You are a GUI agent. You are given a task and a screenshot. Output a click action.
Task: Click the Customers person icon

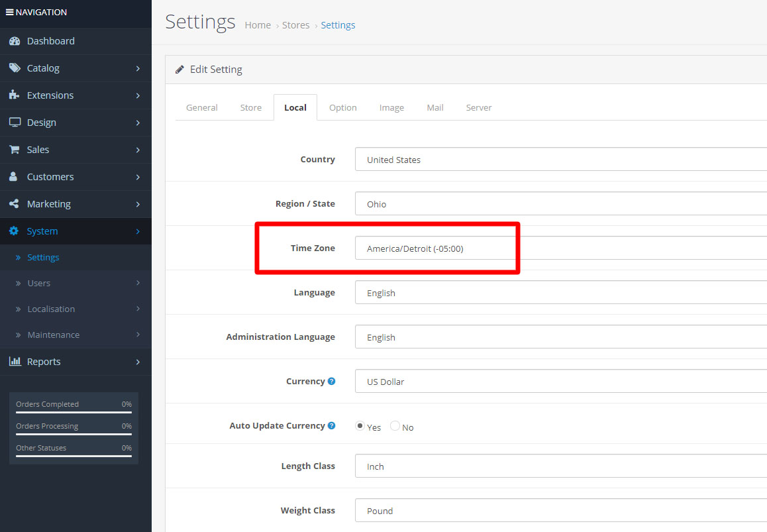click(13, 177)
